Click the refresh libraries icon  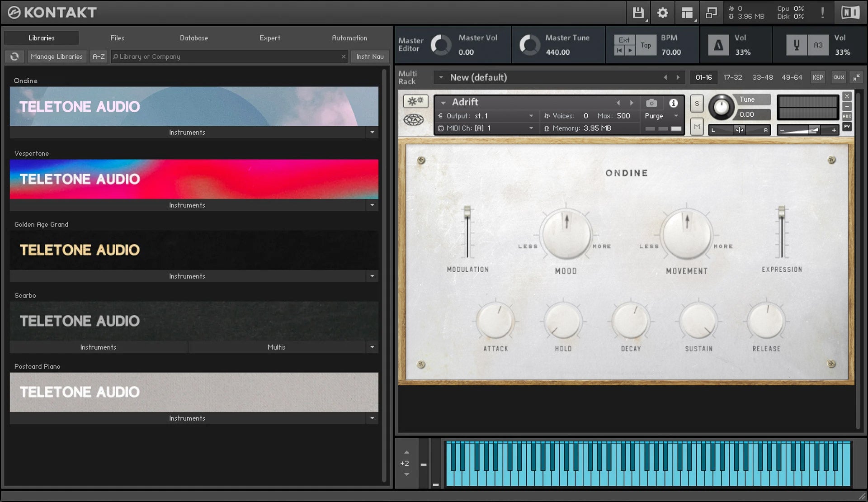tap(14, 57)
